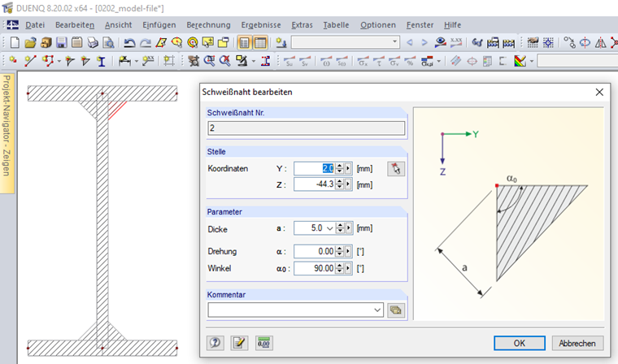618x364 pixels.
Task: Show tau shear stresses icon
Action: [x=379, y=61]
